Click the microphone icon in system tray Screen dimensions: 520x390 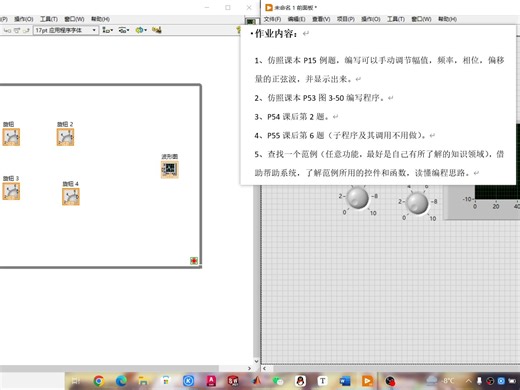pyautogui.click(x=479, y=381)
